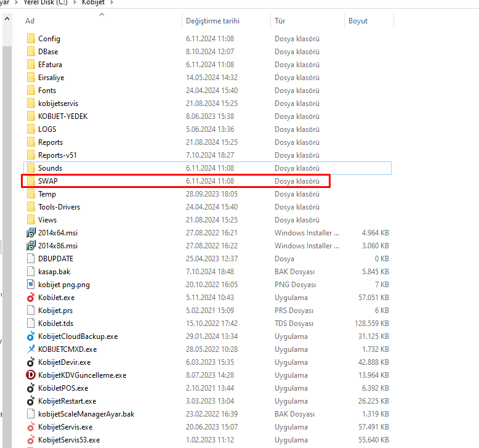The height and width of the screenshot is (448, 479).
Task: Select the Eirsaliye folder icon
Action: coord(31,78)
